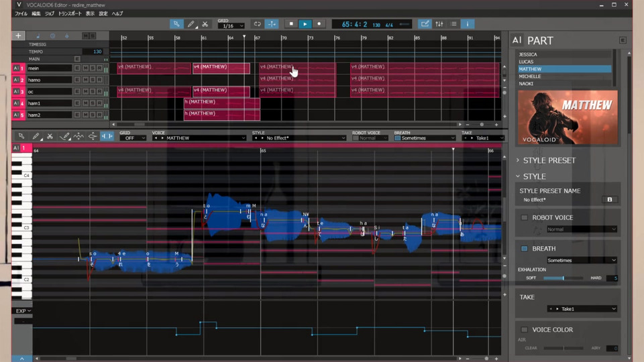Click the AI badge on mein track
The image size is (644, 362).
tap(16, 68)
